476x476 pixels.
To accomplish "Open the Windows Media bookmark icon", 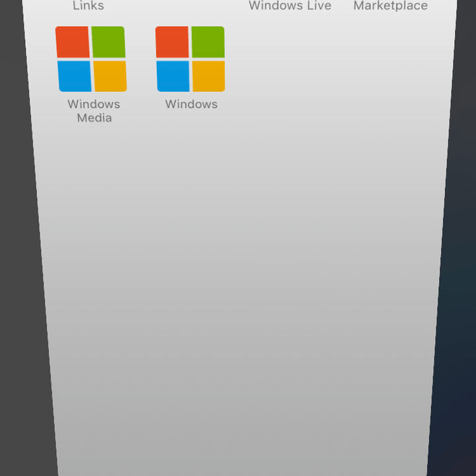I will (91, 59).
